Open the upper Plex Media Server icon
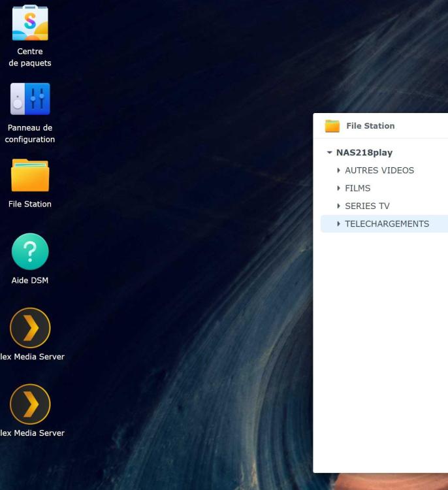448x490 pixels. point(30,328)
